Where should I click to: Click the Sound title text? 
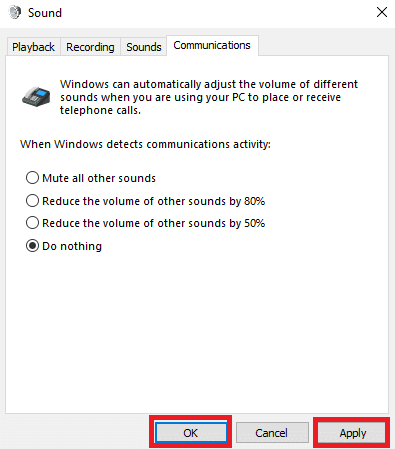[x=45, y=13]
